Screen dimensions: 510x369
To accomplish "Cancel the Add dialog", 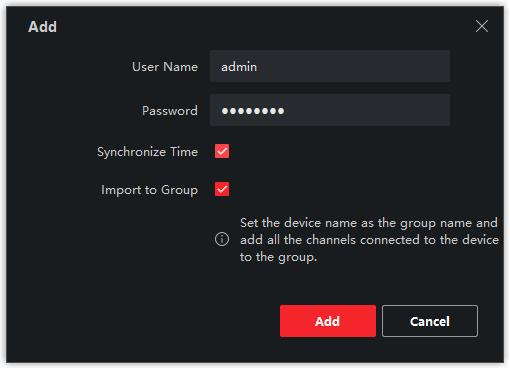I will [430, 321].
